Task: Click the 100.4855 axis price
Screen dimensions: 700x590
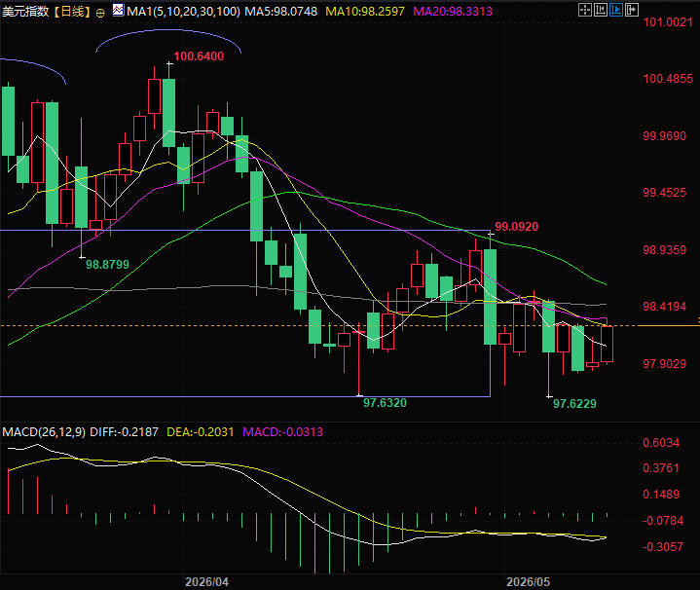Action: pyautogui.click(x=668, y=79)
